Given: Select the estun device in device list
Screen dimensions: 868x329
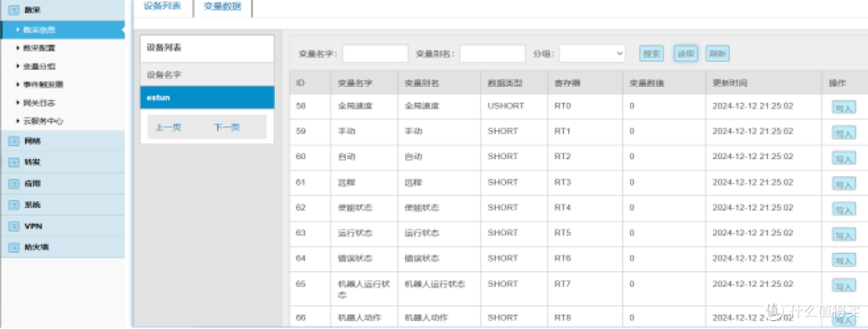Looking at the screenshot, I should tap(207, 97).
